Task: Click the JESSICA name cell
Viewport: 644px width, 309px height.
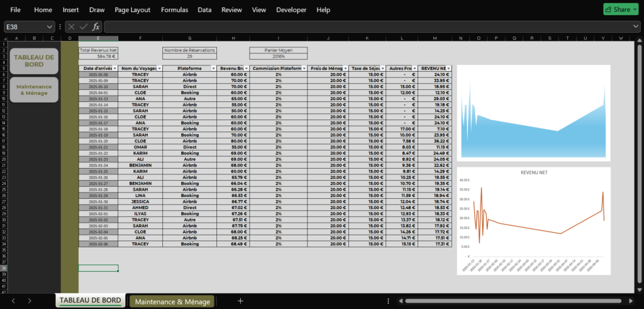Action: coord(140,201)
